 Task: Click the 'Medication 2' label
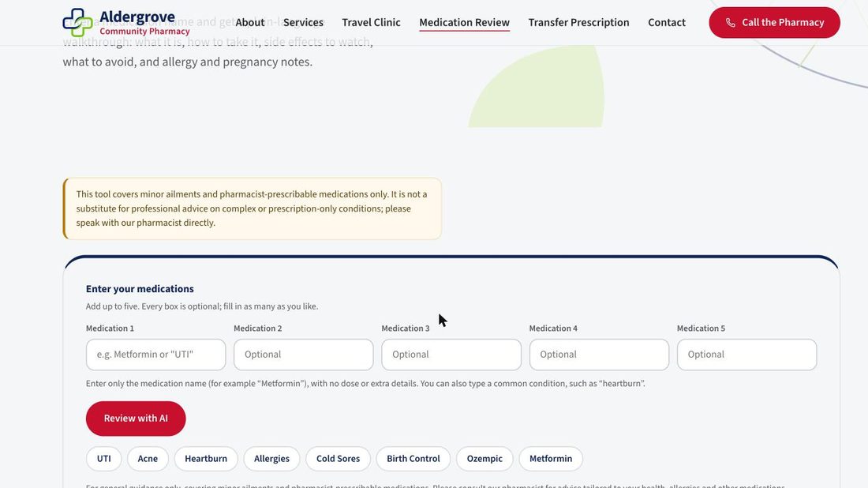(x=257, y=328)
